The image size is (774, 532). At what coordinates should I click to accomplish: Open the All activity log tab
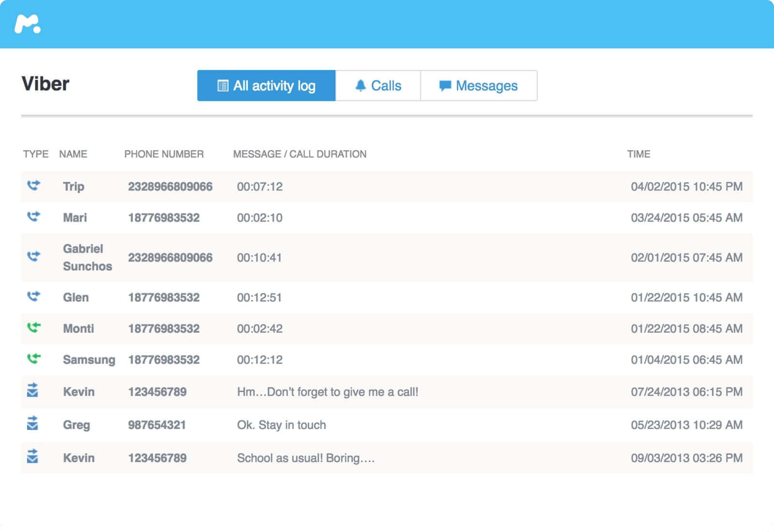pyautogui.click(x=266, y=86)
